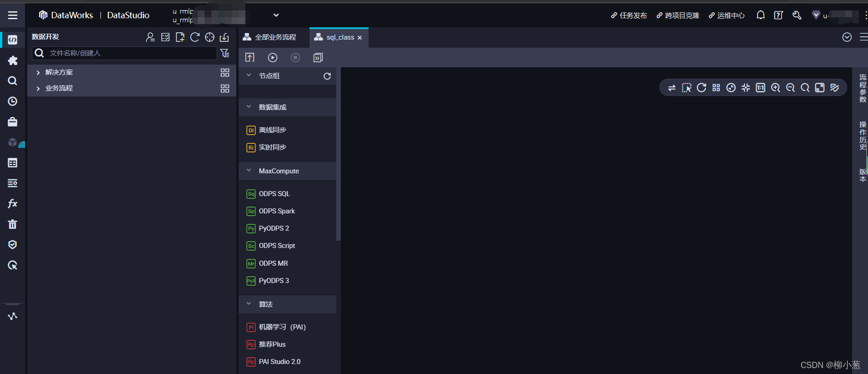Collapse the 算法 section
Image resolution: width=868 pixels, height=374 pixels.
point(249,304)
